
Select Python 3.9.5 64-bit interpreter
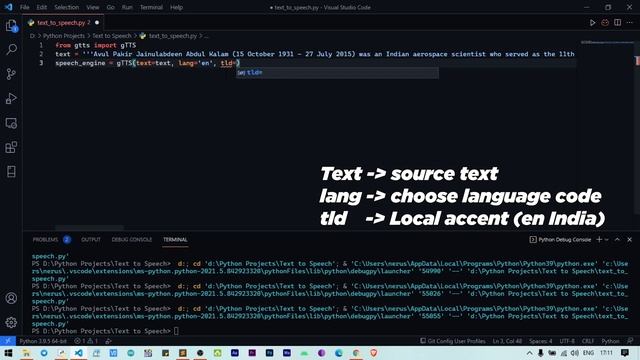tap(43, 341)
